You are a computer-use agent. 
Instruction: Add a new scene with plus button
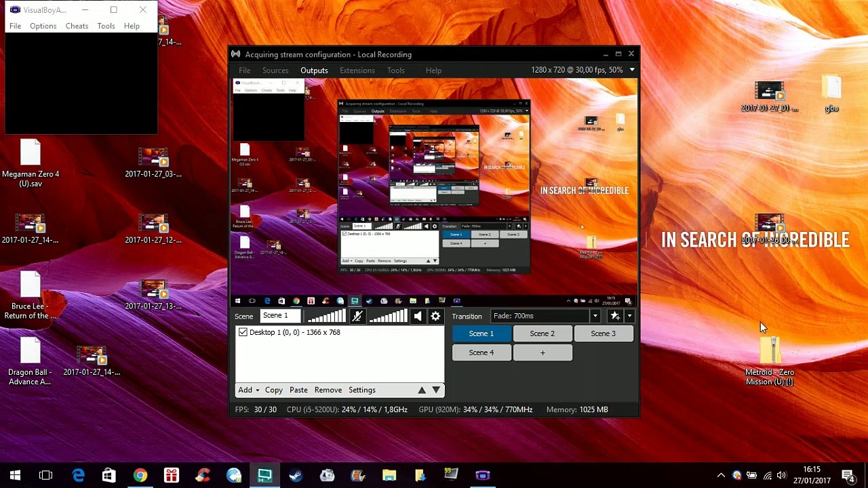[x=542, y=352]
